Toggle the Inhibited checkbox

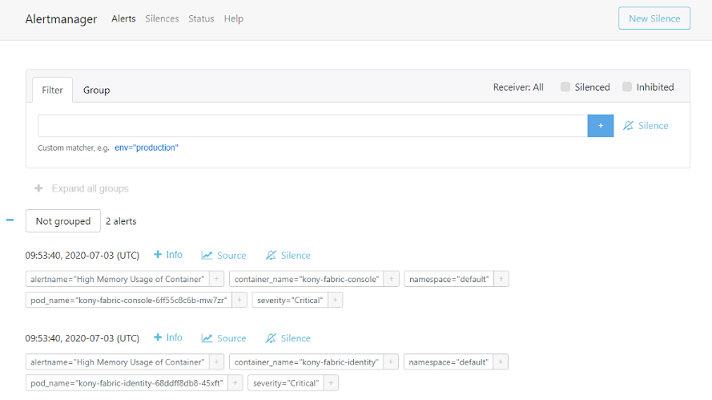point(628,87)
